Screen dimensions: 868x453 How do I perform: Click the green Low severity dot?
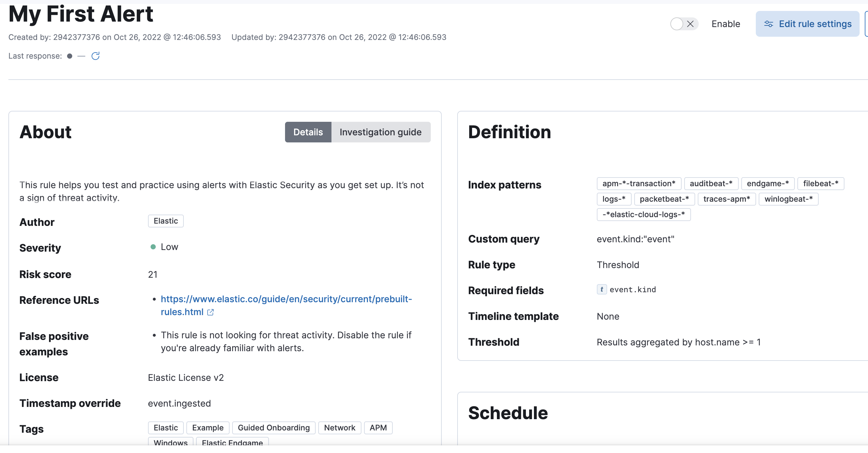point(153,247)
